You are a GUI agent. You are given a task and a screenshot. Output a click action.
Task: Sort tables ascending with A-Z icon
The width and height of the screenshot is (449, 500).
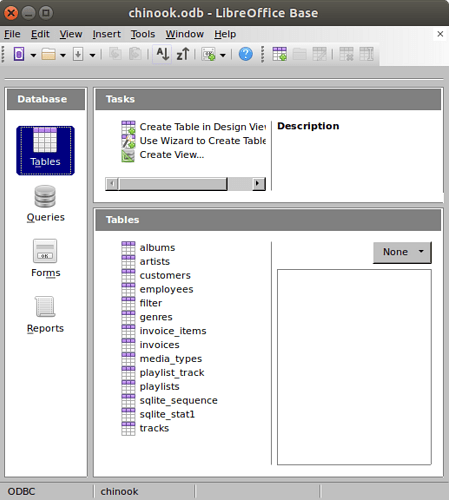coord(162,54)
